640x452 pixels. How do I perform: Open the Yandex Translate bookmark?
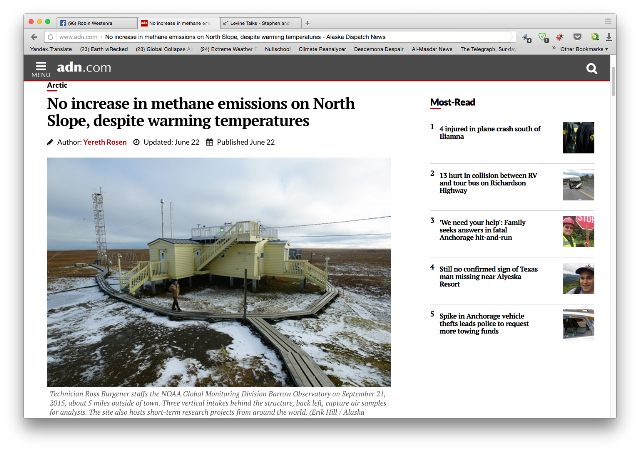click(51, 49)
